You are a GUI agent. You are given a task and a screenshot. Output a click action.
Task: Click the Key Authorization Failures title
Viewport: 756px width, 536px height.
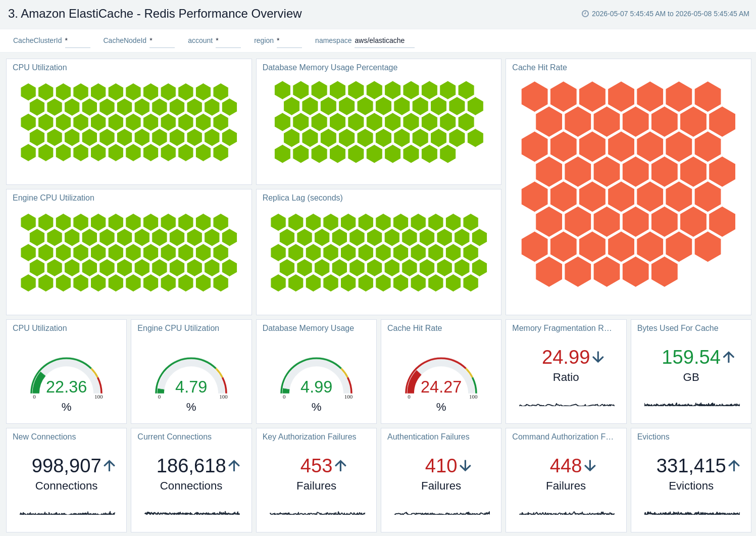click(309, 436)
